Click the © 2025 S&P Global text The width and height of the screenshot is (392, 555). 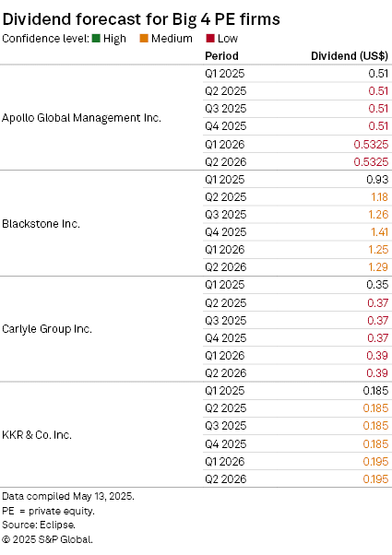tap(47, 539)
